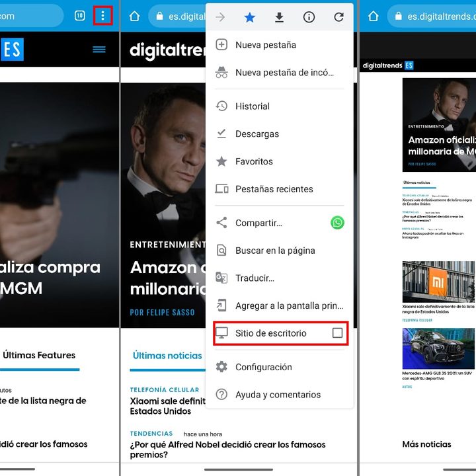The width and height of the screenshot is (476, 476).
Task: Open Ayuda y comentarios
Action: pos(279,395)
